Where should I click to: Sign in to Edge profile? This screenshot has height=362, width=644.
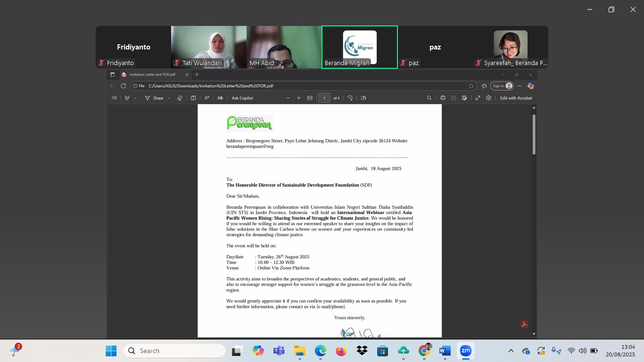503,86
